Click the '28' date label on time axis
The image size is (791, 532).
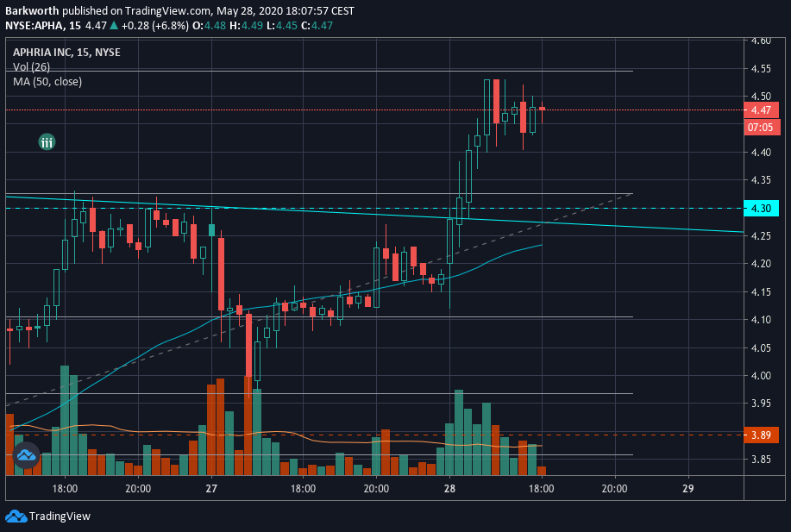tap(449, 488)
